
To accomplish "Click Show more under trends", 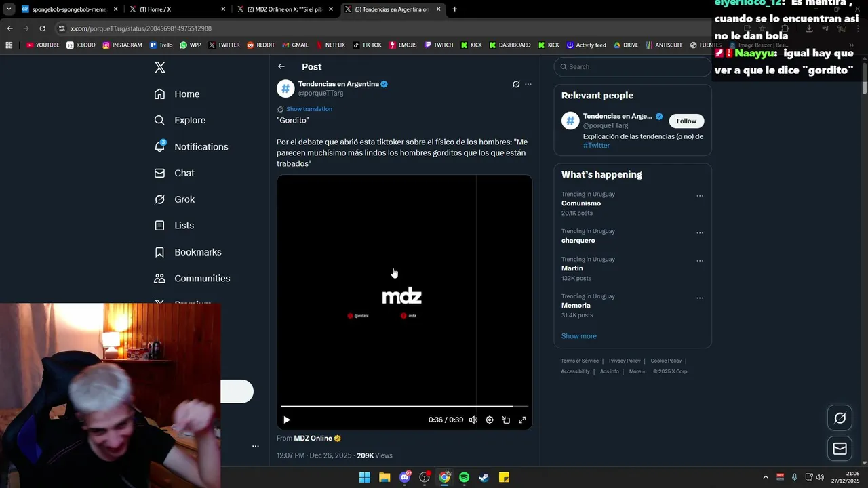I will (x=579, y=336).
